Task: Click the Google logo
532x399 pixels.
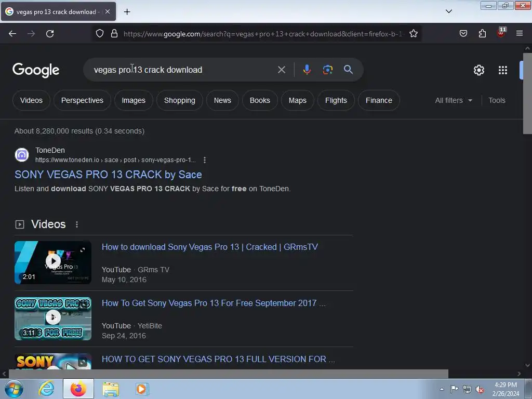Action: tap(36, 70)
